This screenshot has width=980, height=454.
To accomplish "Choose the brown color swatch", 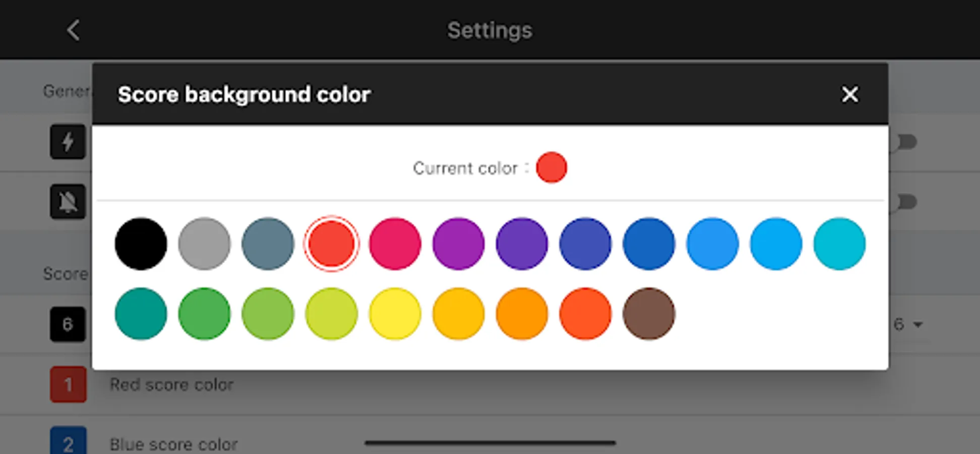I will (649, 314).
